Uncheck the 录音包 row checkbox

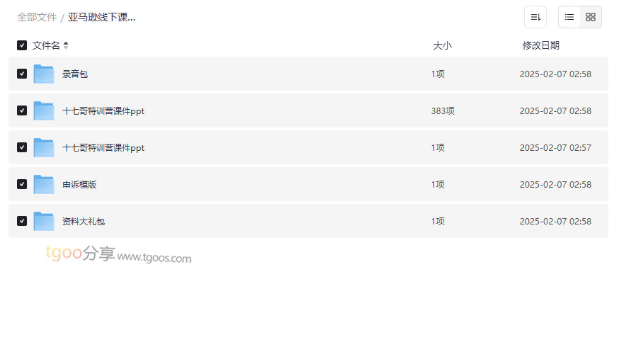(22, 74)
